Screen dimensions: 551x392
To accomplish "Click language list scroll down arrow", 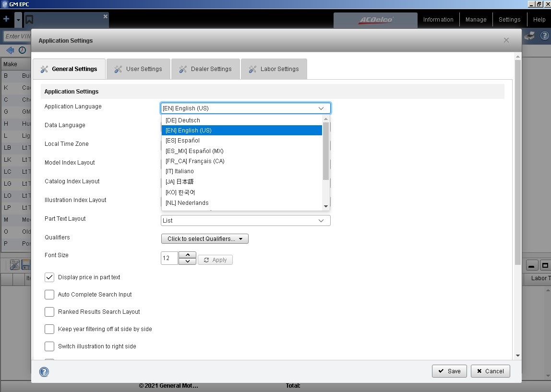I will coord(326,206).
